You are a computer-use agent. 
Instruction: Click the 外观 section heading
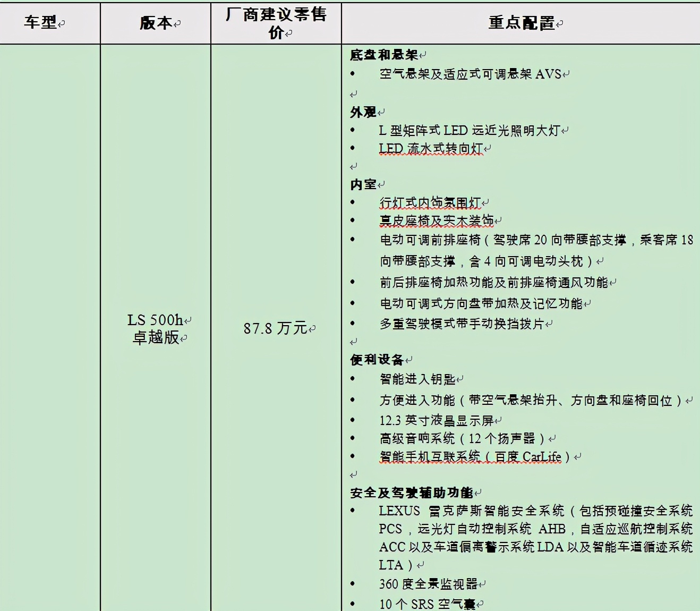click(x=363, y=112)
